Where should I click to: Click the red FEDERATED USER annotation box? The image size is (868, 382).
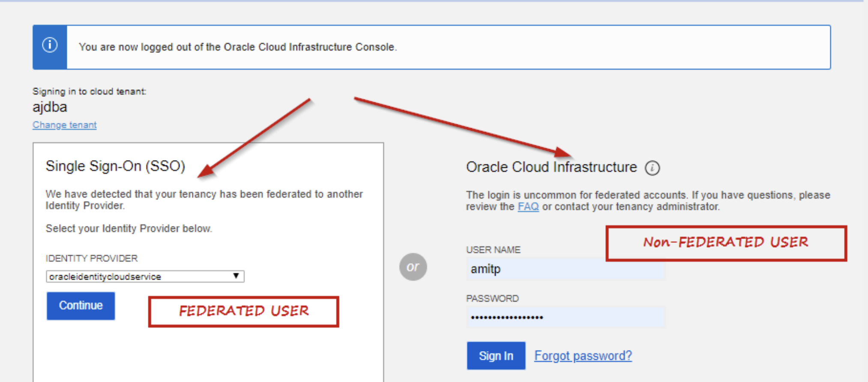coord(243,311)
